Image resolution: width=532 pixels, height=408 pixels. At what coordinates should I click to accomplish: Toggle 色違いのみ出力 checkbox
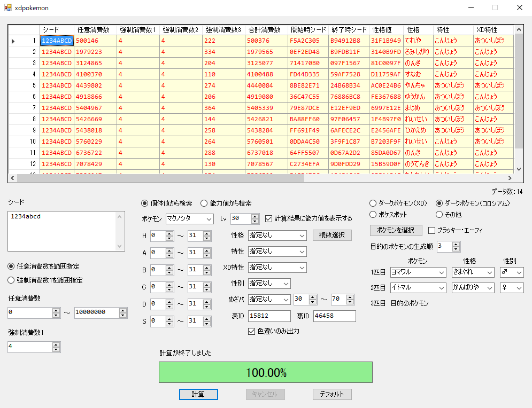tap(274, 331)
